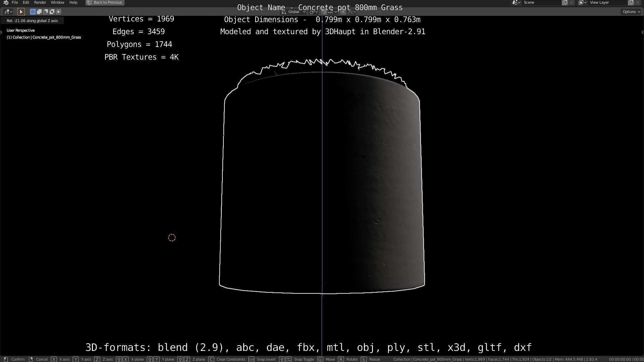
Task: Open the scene browse dropdown
Action: pos(516,2)
